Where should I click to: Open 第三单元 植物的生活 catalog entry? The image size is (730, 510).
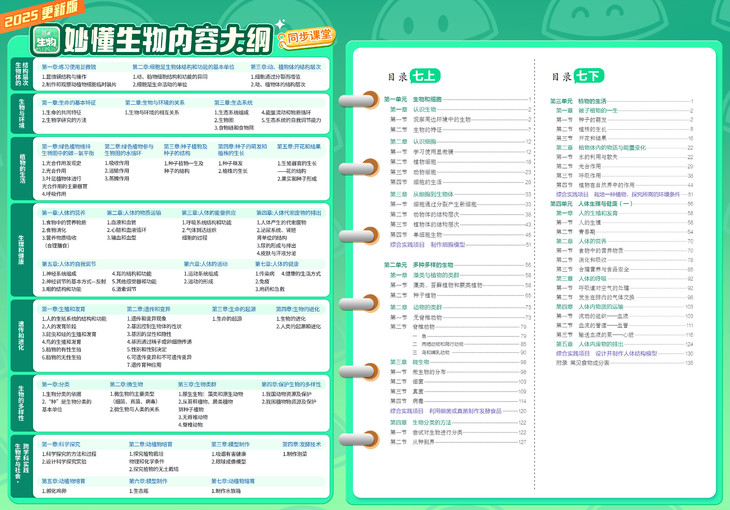622,101
